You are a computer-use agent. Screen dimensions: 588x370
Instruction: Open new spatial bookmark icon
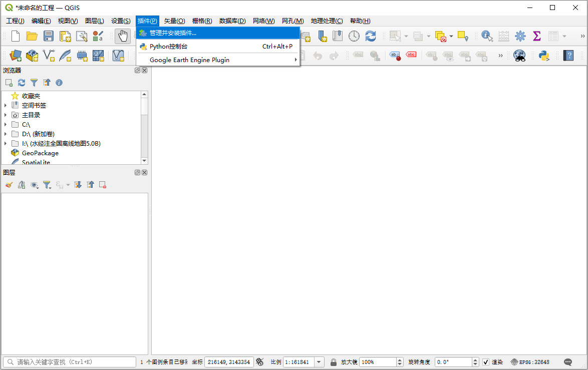pyautogui.click(x=322, y=36)
